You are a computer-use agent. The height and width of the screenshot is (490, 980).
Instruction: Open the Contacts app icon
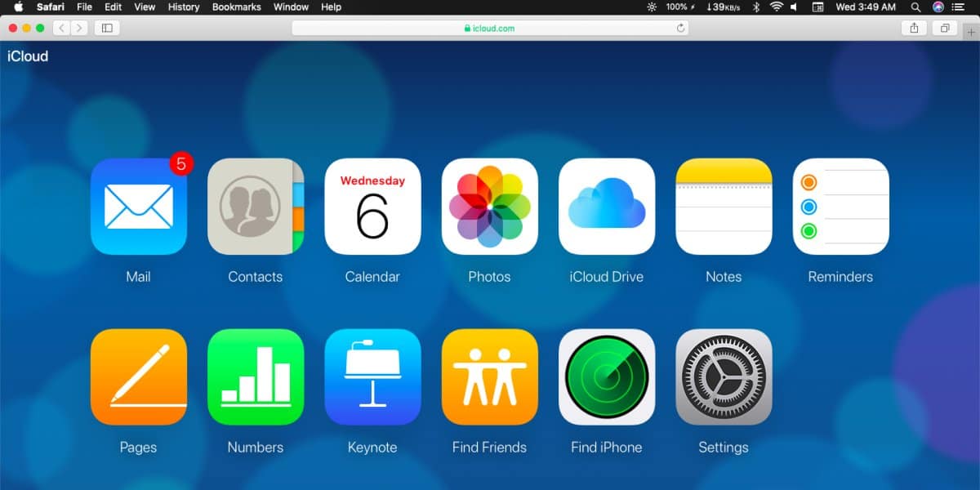pyautogui.click(x=256, y=207)
